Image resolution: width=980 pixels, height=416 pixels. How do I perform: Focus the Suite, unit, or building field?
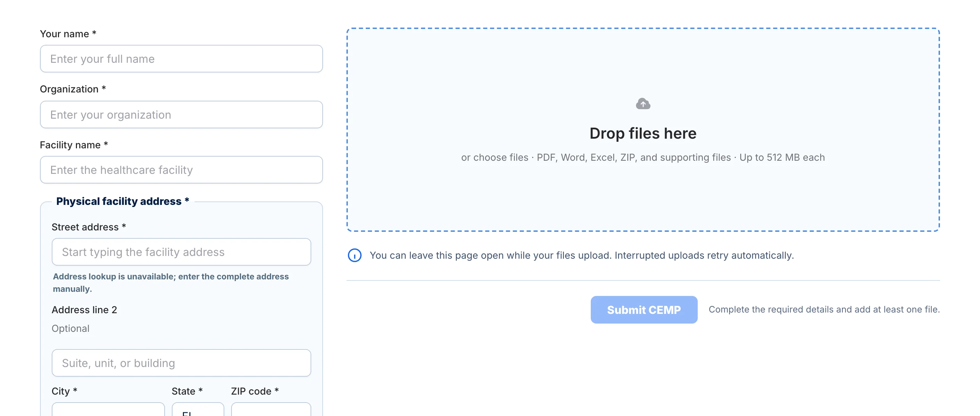coord(182,363)
